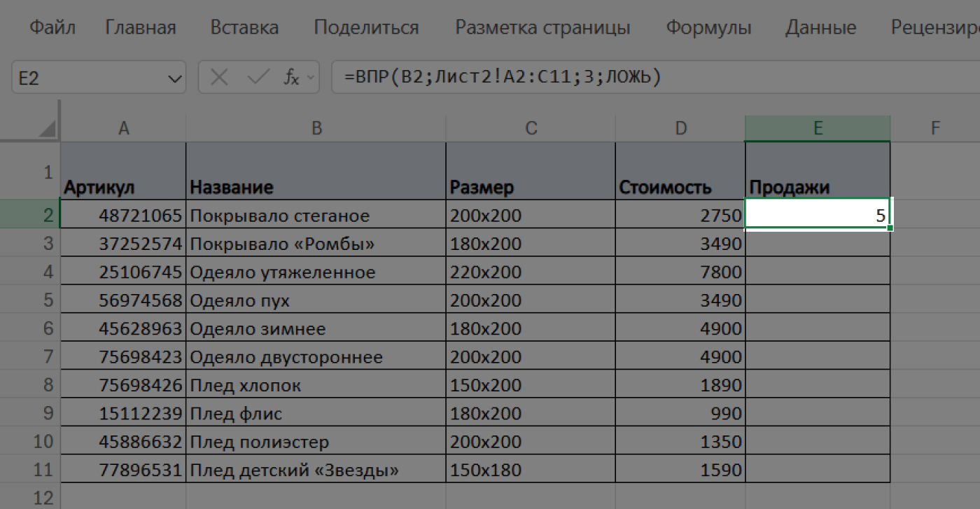Open the Поделиться menu
The height and width of the screenshot is (509, 980).
(367, 27)
